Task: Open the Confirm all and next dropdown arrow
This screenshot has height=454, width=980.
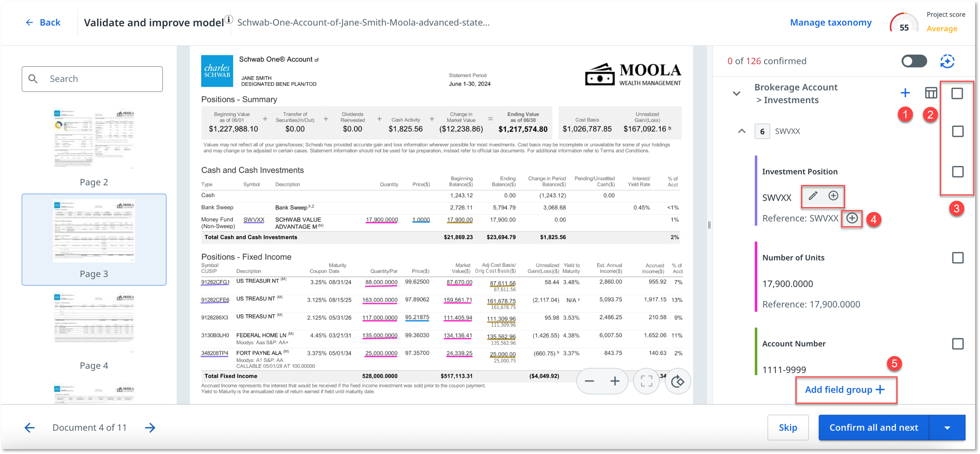Action: pos(947,428)
